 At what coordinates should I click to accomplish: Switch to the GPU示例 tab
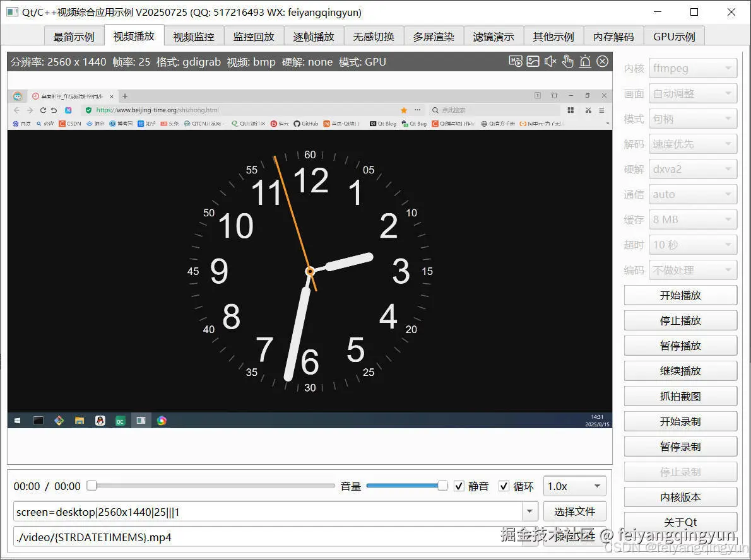[673, 36]
